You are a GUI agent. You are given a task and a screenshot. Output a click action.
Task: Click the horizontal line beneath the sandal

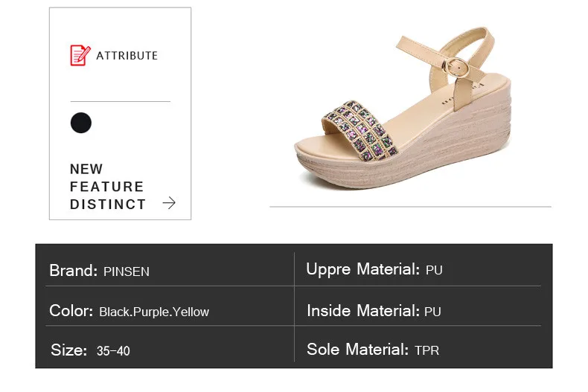click(410, 206)
